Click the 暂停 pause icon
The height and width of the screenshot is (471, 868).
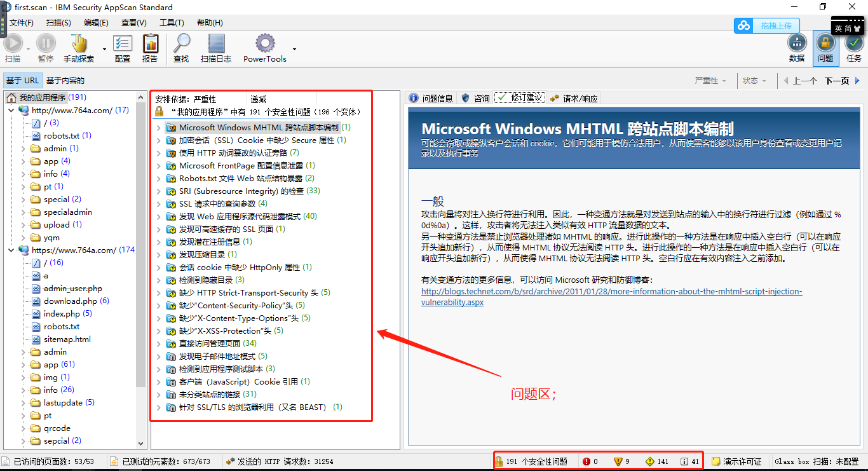point(46,43)
